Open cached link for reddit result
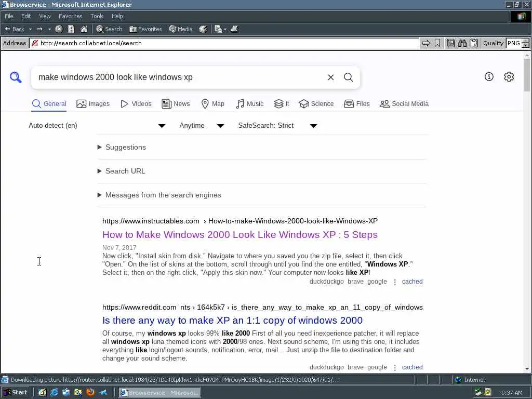This screenshot has width=532, height=399. [x=412, y=367]
